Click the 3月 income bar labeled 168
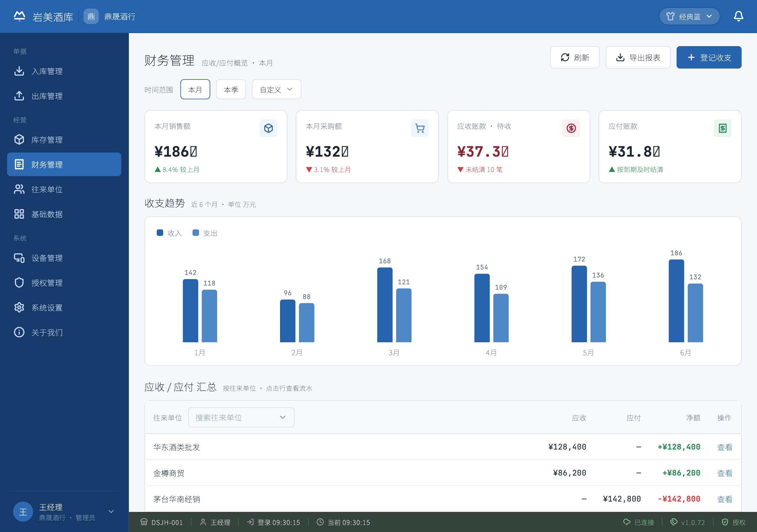The width and height of the screenshot is (757, 532). (x=385, y=305)
